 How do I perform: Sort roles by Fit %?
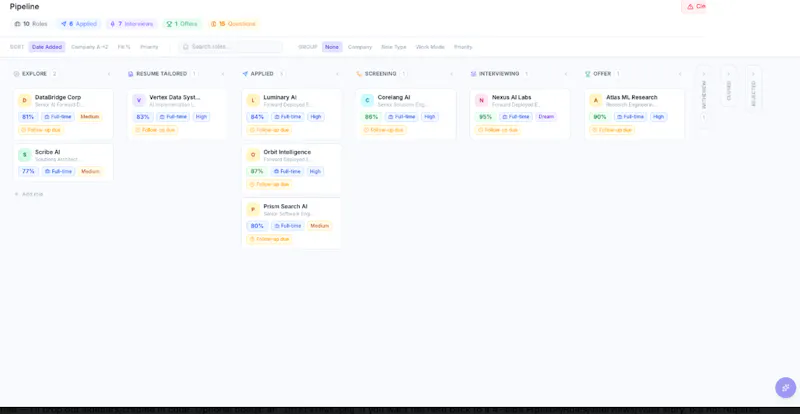(x=124, y=47)
